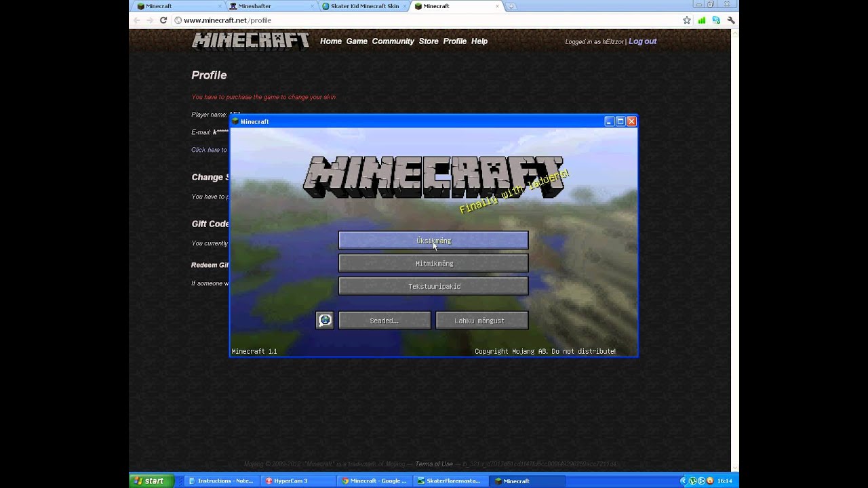Click the address bar URL field
Image resolution: width=868 pixels, height=488 pixels.
[427, 20]
